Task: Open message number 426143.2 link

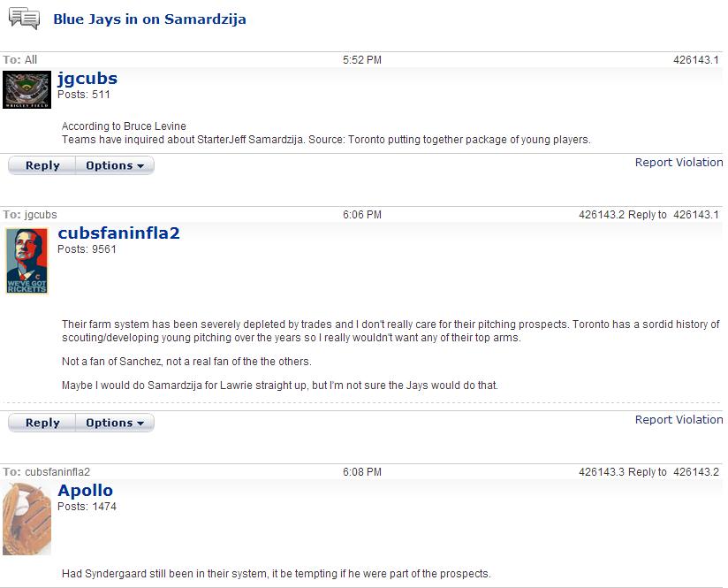Action: 602,215
